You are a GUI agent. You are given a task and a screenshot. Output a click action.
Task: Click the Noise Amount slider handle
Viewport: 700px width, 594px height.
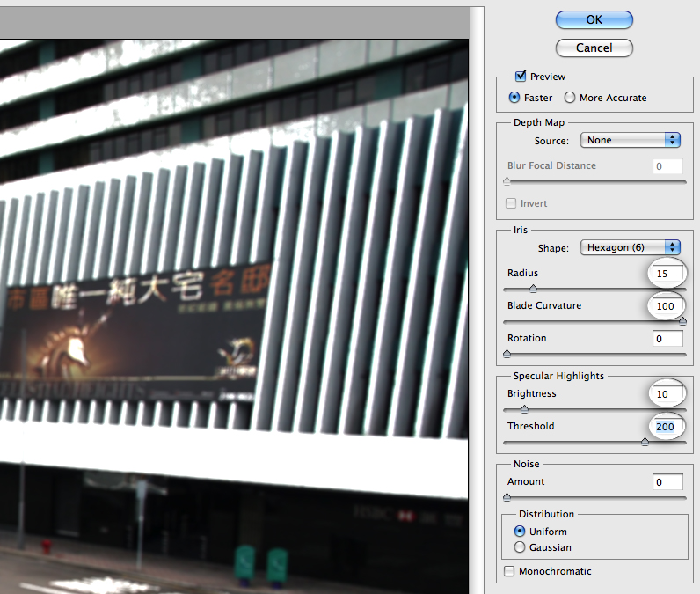click(x=507, y=496)
